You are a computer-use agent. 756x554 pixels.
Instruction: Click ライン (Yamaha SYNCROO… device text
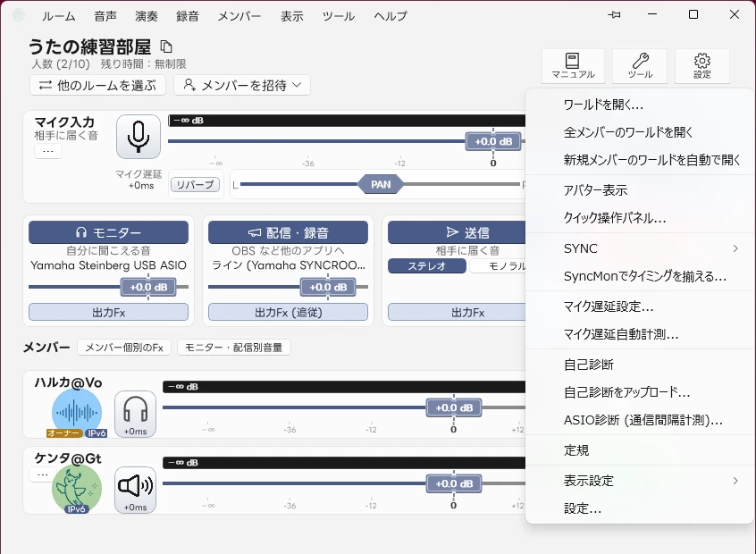(289, 265)
